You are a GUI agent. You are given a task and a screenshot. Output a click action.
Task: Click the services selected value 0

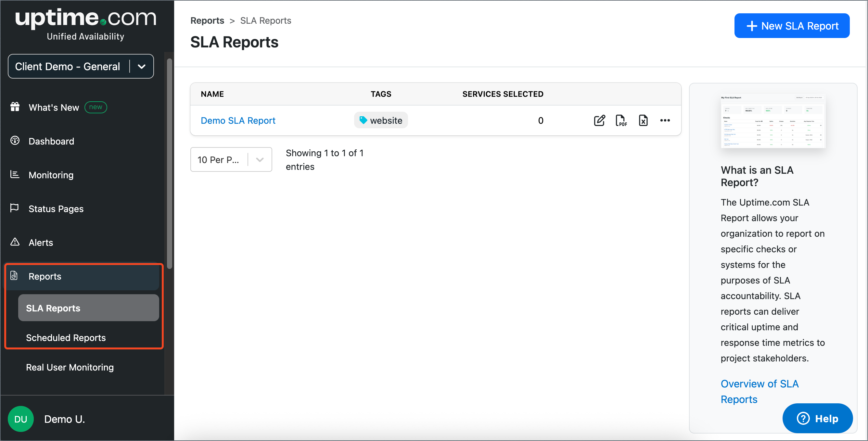541,120
